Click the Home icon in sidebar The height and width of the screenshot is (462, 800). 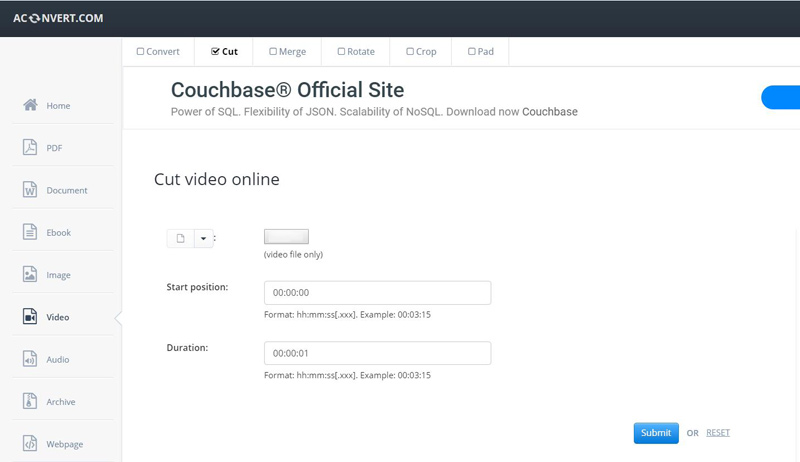[x=30, y=105]
